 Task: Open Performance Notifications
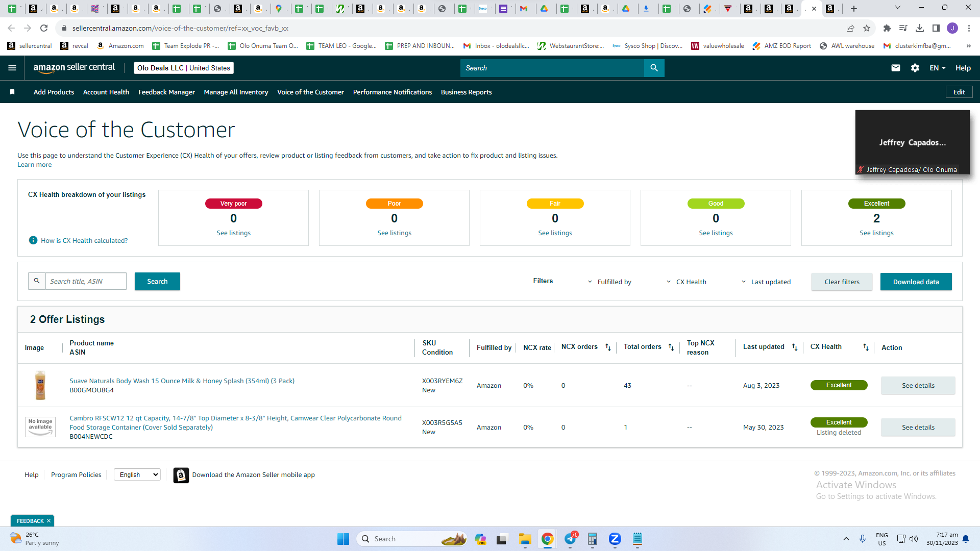pos(392,92)
